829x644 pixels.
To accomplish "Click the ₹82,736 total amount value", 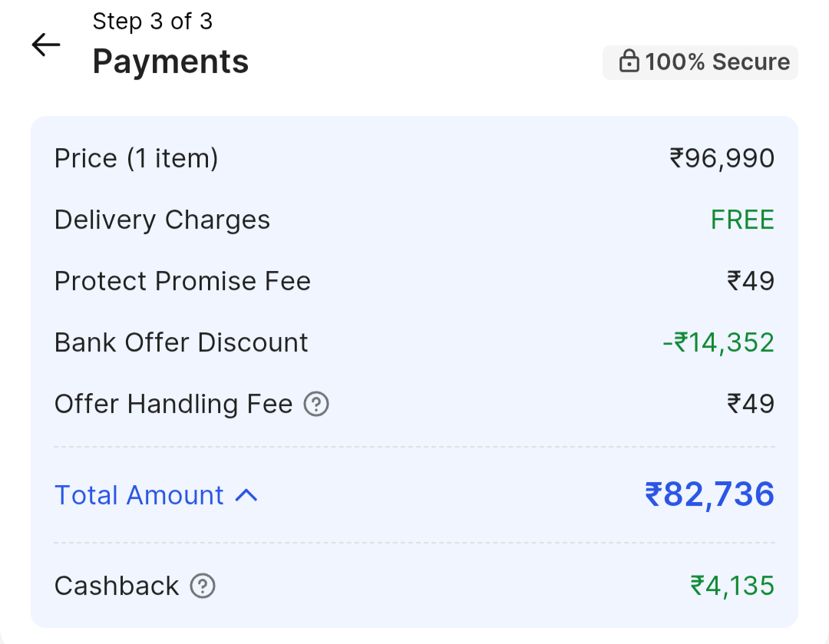I will tap(709, 495).
